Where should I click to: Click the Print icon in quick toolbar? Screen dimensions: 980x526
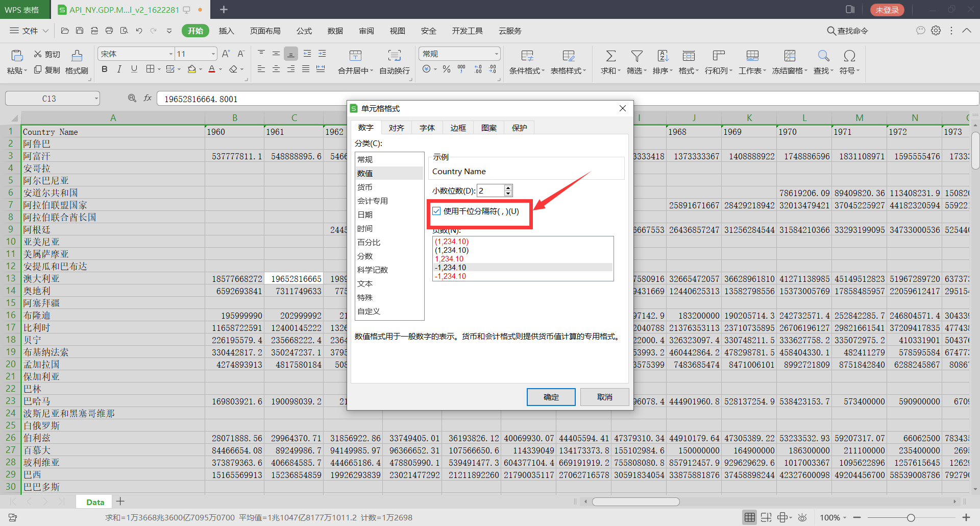point(109,31)
